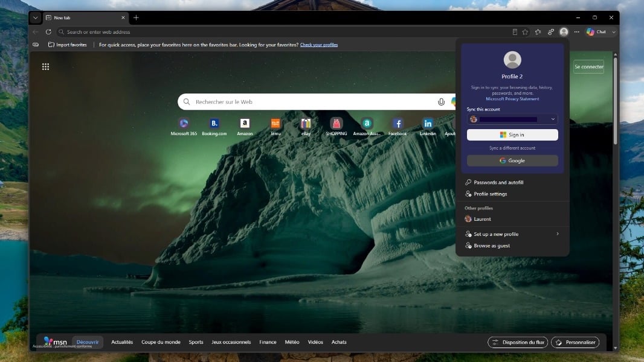The image size is (644, 362).
Task: Click the favorites bar manager icon at left
Action: coord(36,45)
